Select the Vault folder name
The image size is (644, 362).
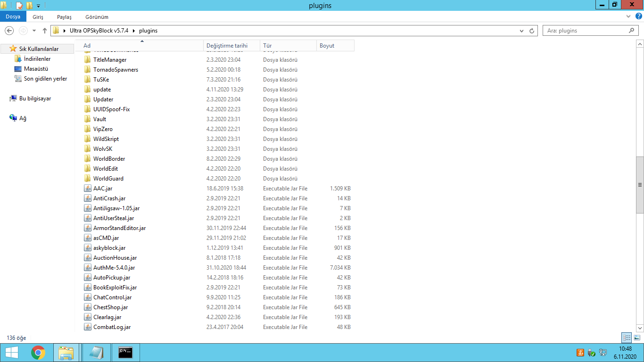pos(100,119)
